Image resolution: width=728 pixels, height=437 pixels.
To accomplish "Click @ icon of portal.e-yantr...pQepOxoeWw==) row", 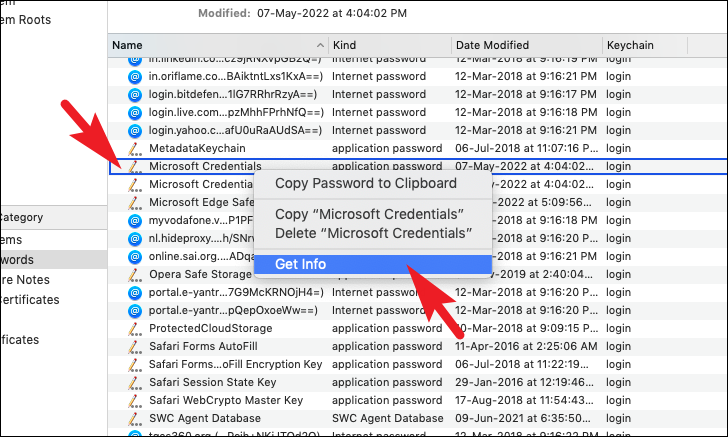I will point(135,311).
